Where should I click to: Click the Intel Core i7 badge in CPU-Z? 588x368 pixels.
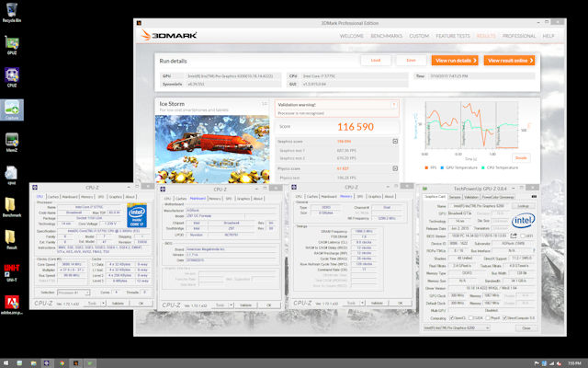[x=137, y=215]
